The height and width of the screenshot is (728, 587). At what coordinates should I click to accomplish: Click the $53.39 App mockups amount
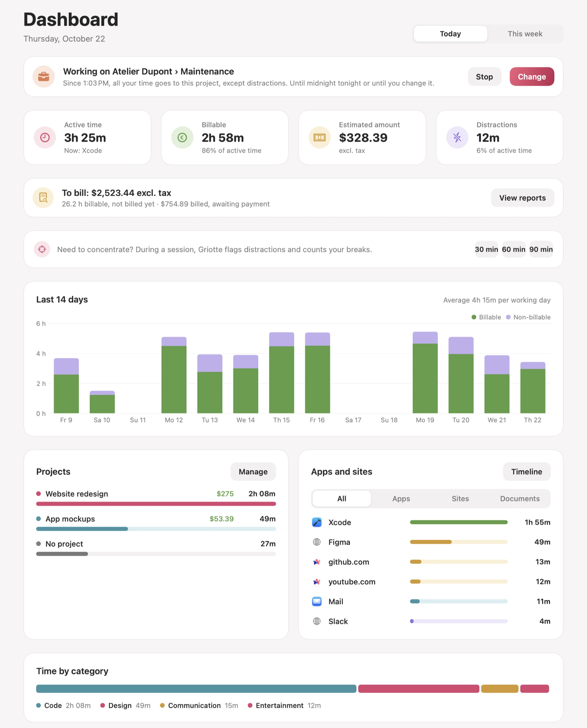(x=221, y=519)
